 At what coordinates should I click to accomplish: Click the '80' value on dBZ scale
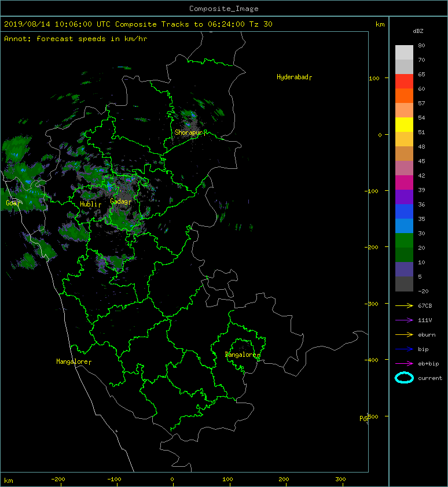point(421,45)
